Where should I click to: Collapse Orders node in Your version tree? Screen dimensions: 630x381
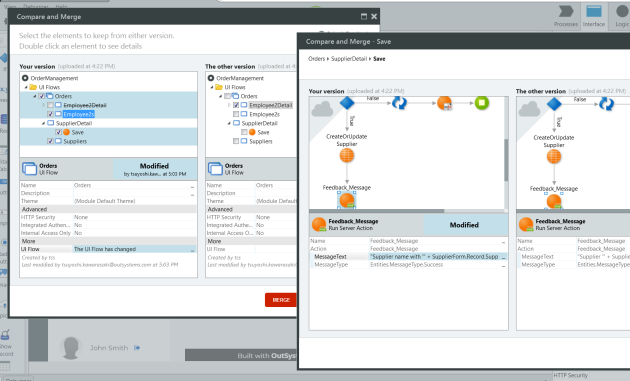[x=35, y=96]
